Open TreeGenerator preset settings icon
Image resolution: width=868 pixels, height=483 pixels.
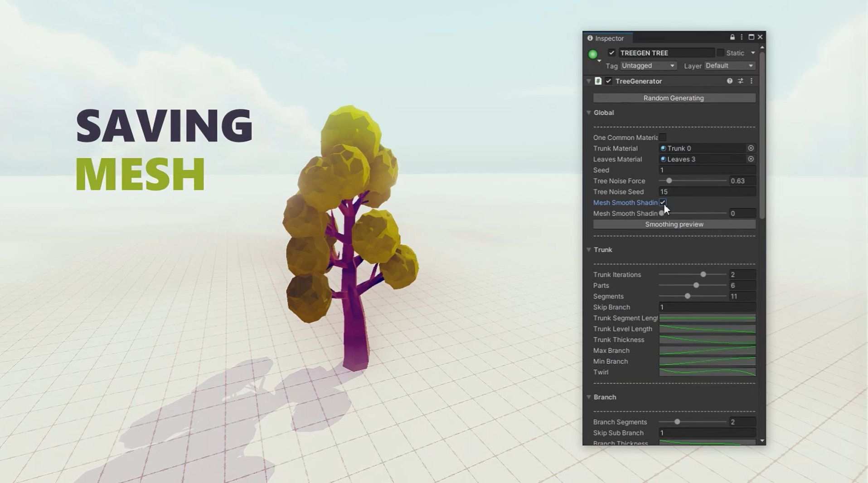(x=741, y=81)
